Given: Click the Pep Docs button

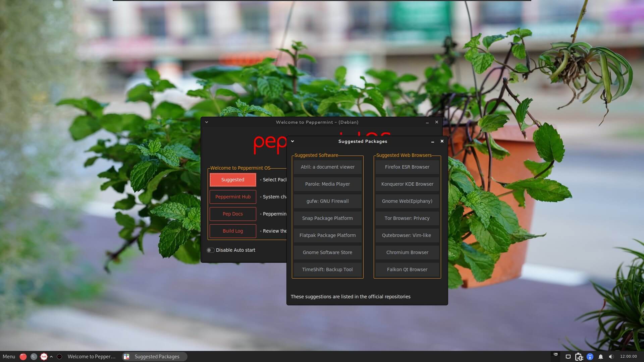Looking at the screenshot, I should [x=233, y=214].
